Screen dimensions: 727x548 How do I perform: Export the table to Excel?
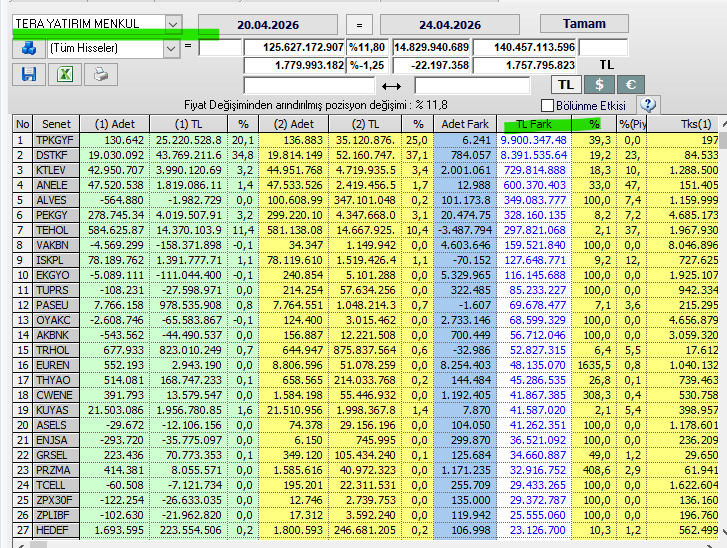click(65, 75)
